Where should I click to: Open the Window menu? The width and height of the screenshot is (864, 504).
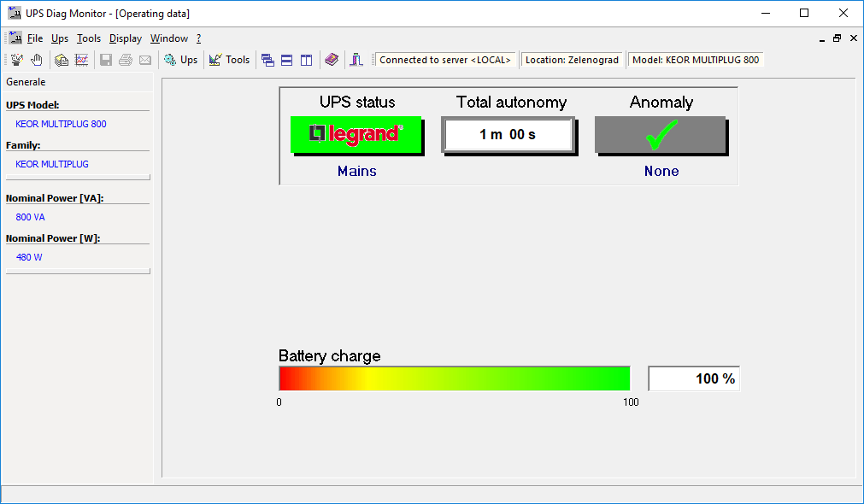click(x=169, y=38)
